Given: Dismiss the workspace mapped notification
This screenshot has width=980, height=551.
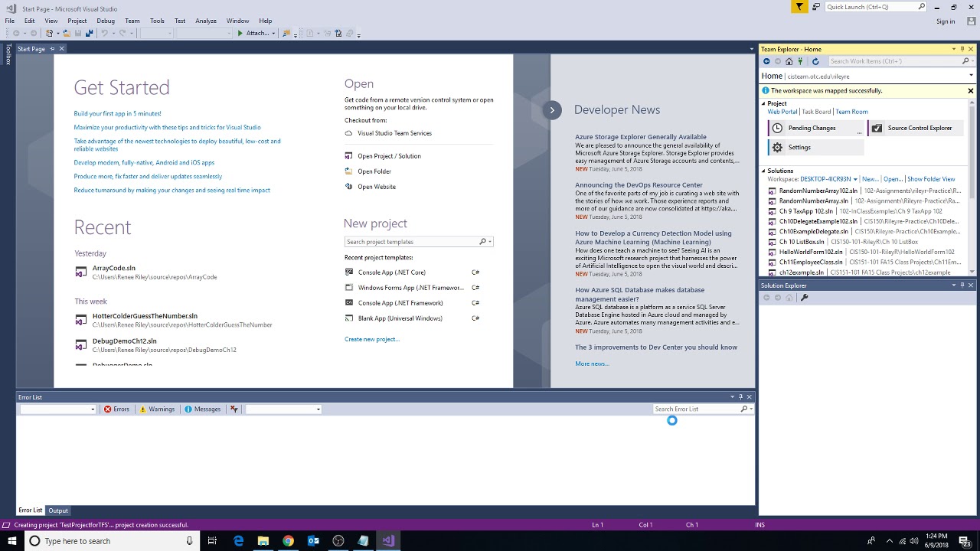Looking at the screenshot, I should 971,91.
